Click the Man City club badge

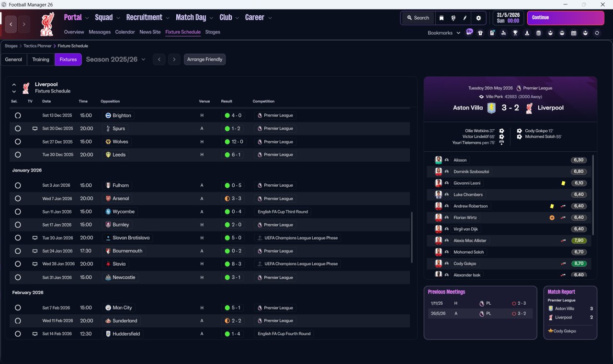[108, 307]
